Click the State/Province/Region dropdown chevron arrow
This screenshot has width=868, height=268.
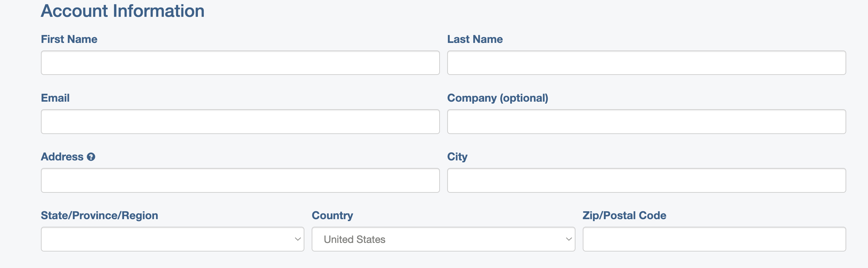297,239
